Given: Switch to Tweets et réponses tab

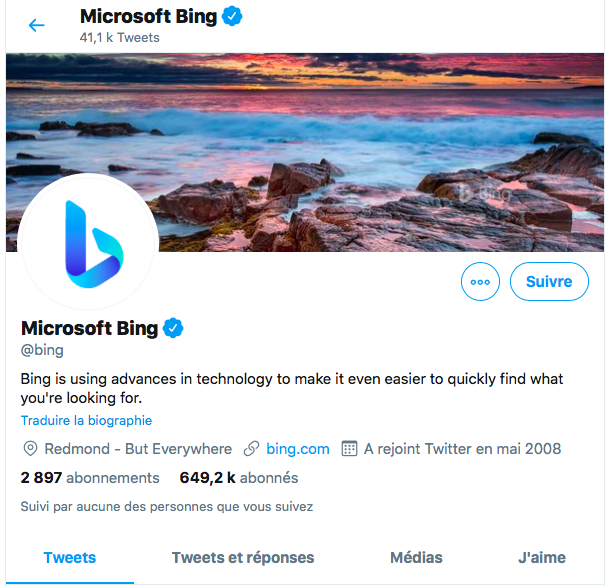Looking at the screenshot, I should click(x=243, y=558).
